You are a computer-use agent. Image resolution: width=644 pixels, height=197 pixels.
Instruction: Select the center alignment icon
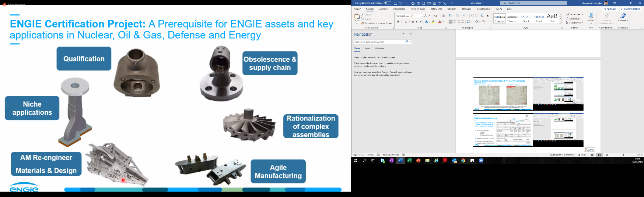[455, 22]
